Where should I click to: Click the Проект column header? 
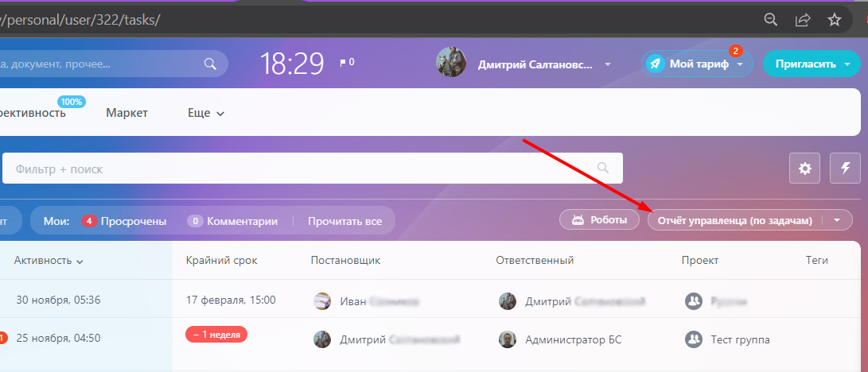click(699, 261)
